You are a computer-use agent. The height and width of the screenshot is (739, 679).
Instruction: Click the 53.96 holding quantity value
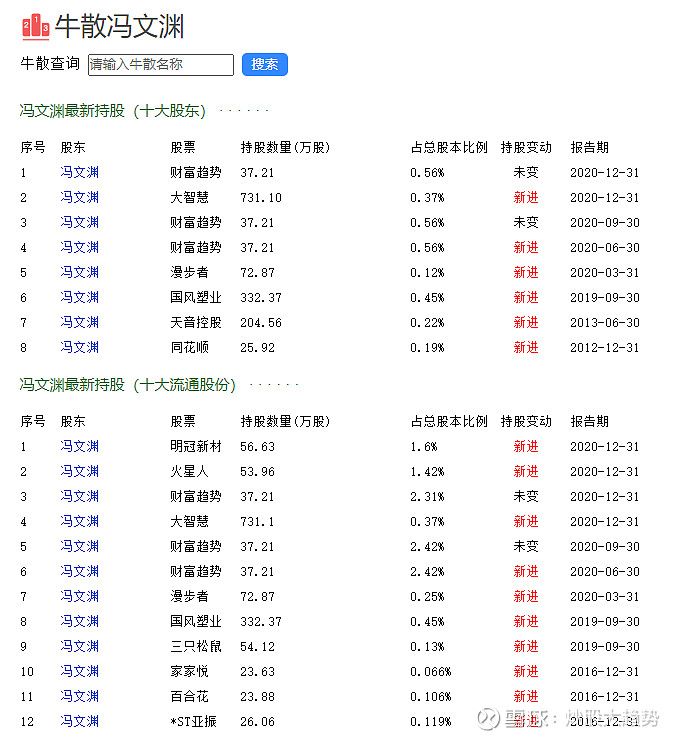pyautogui.click(x=257, y=472)
